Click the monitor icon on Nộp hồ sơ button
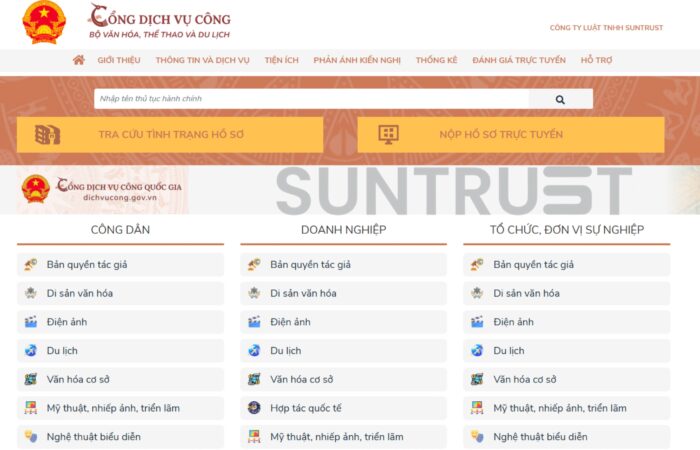 (388, 134)
